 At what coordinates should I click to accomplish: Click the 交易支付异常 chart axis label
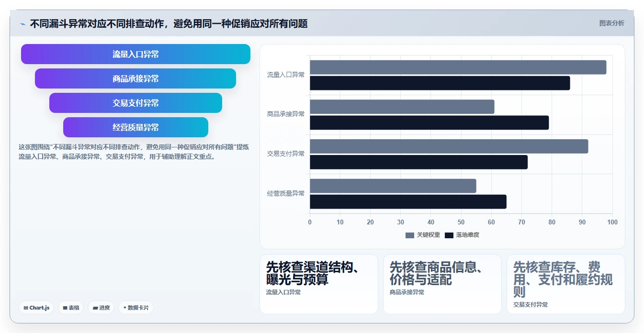coord(286,154)
